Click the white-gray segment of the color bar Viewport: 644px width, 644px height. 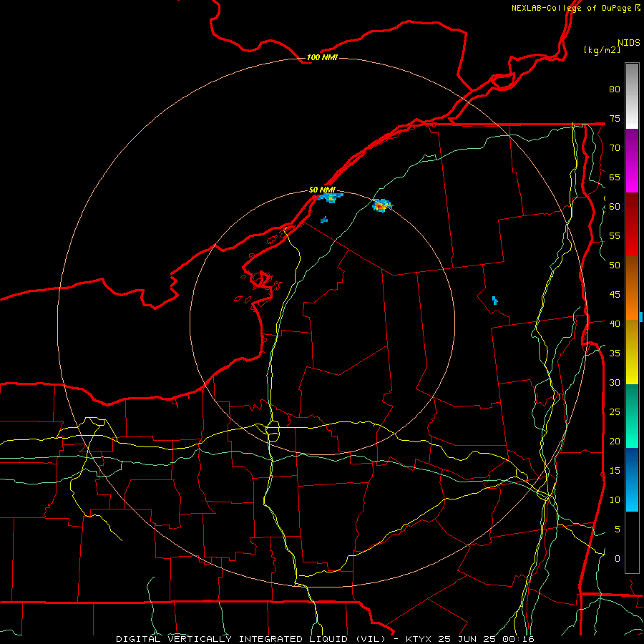[x=632, y=96]
